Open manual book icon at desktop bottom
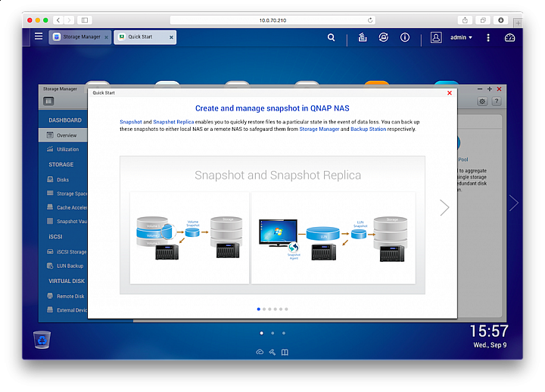The width and height of the screenshot is (545, 392). pos(285,352)
